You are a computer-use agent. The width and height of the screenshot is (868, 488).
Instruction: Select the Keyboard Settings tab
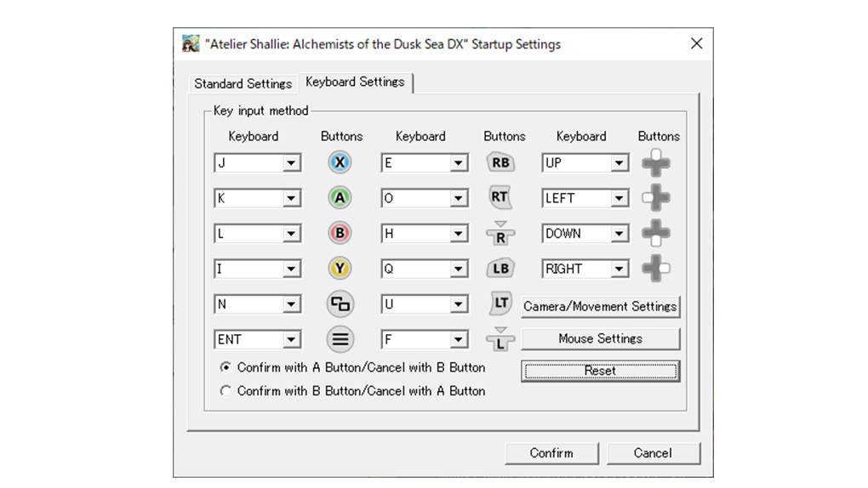click(x=356, y=82)
